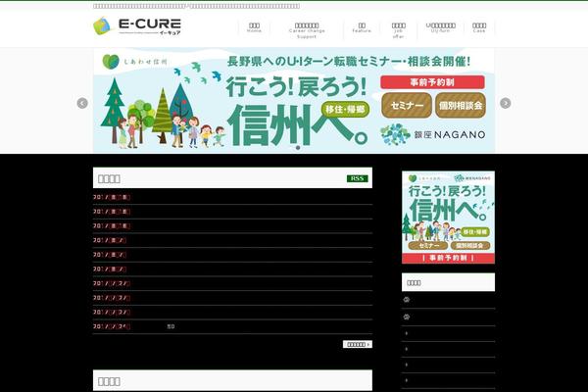The width and height of the screenshot is (588, 392).
Task: Open the Home navigation item
Action: (254, 27)
